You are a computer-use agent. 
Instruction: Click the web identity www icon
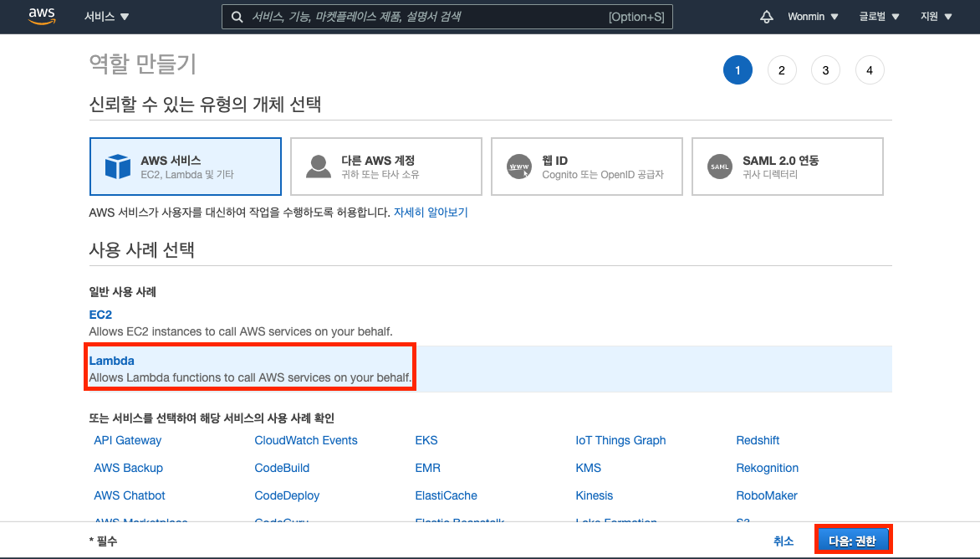[x=518, y=167]
